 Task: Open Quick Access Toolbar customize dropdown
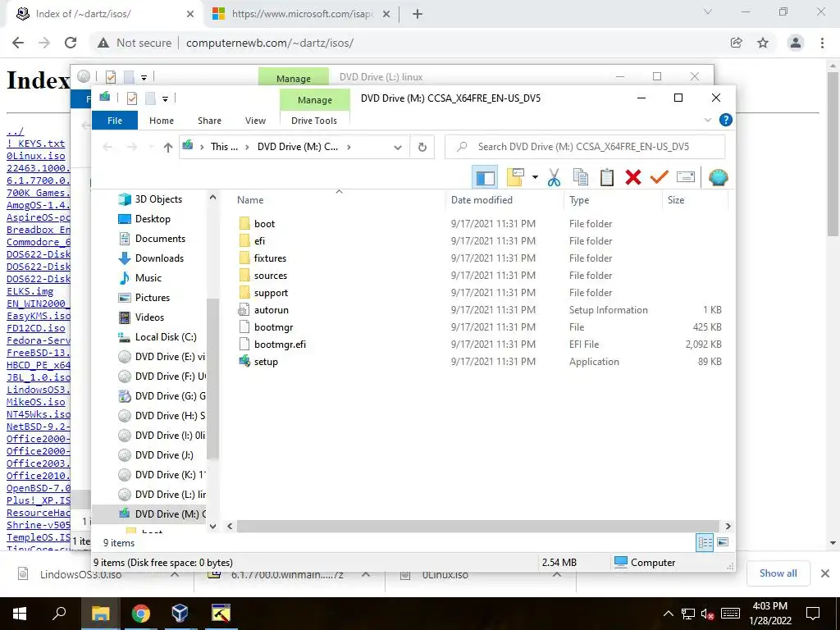165,98
